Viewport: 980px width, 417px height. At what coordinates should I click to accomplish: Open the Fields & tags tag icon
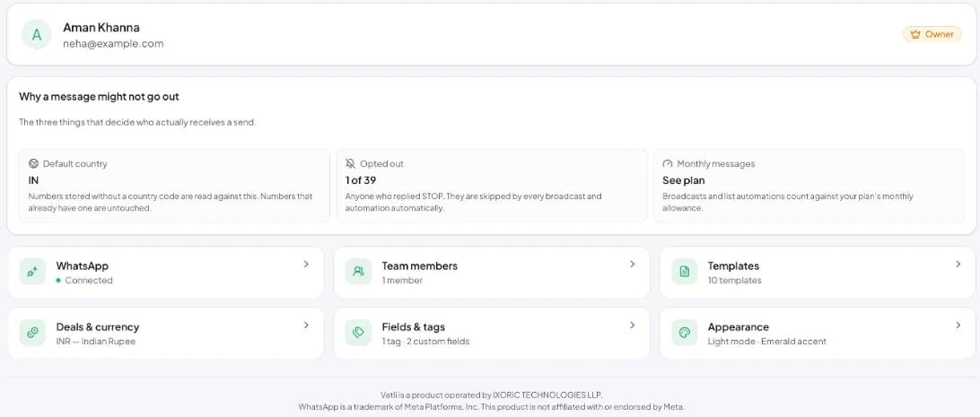tap(358, 333)
